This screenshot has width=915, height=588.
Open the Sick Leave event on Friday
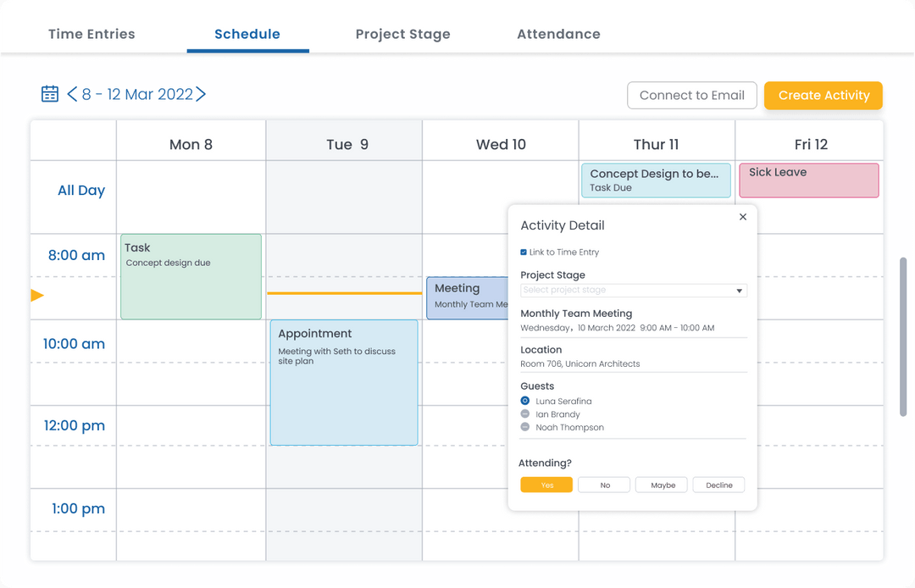tap(808, 180)
